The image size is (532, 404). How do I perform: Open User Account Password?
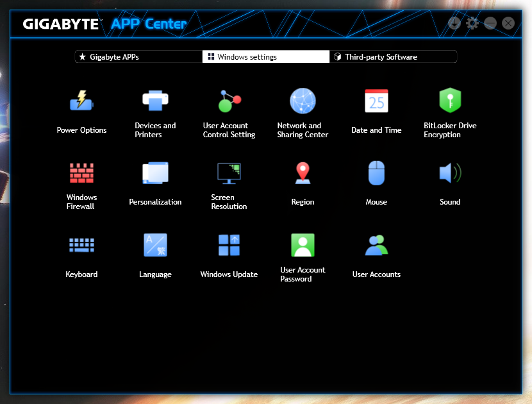coord(303,246)
